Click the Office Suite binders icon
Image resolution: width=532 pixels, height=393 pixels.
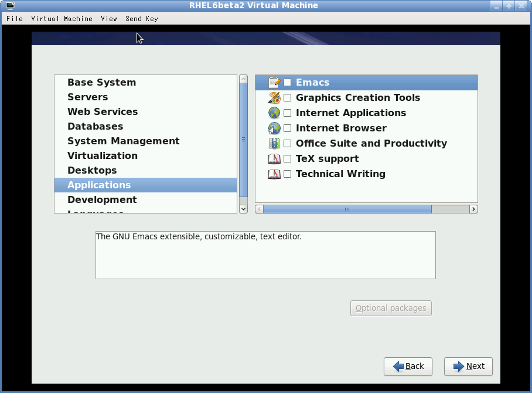coord(274,143)
